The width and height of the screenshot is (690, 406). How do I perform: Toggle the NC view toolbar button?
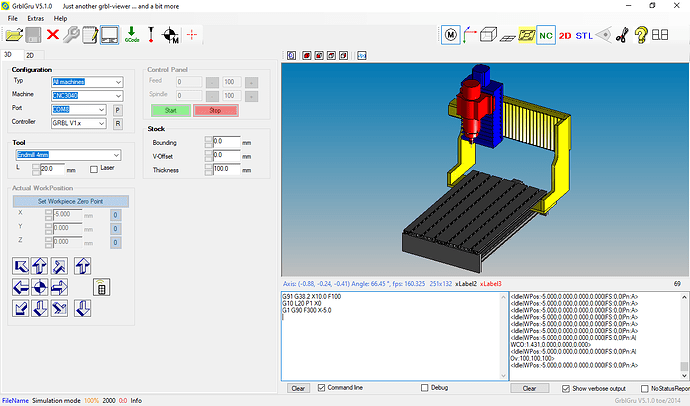pyautogui.click(x=546, y=36)
